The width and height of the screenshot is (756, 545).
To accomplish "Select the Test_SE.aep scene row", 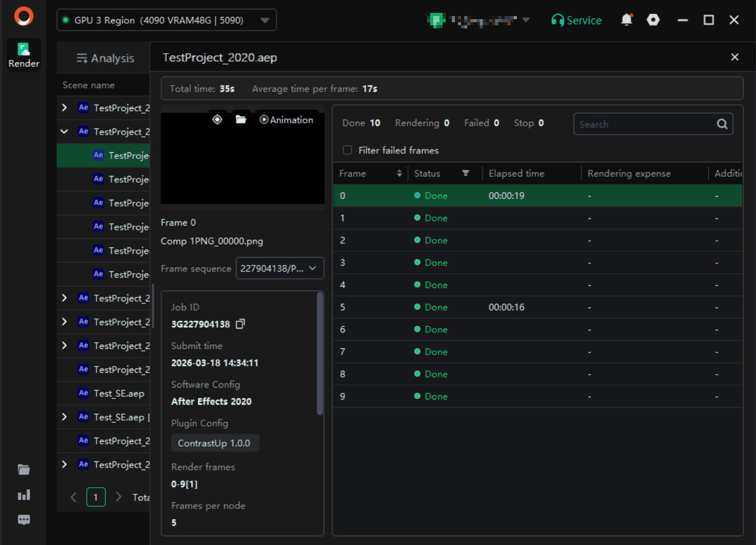I will coord(119,393).
